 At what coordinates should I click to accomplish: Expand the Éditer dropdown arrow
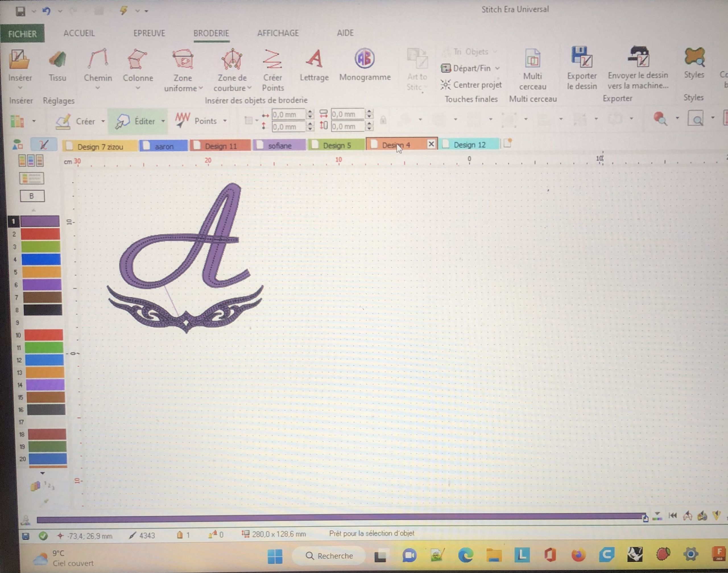point(163,121)
